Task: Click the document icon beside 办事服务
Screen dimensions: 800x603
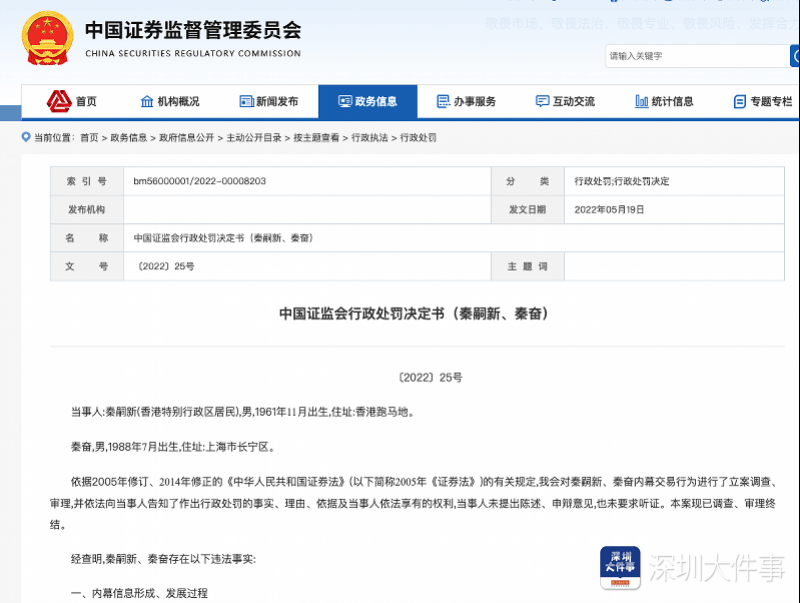Action: (443, 102)
